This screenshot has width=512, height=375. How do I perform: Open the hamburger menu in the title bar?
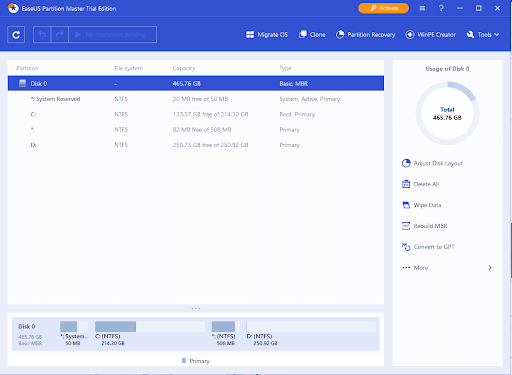[422, 8]
